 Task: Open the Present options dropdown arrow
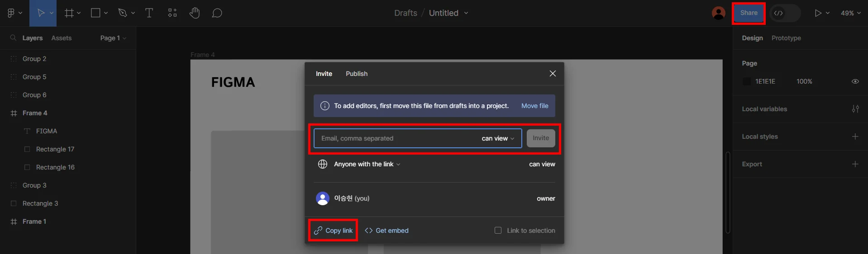(828, 13)
